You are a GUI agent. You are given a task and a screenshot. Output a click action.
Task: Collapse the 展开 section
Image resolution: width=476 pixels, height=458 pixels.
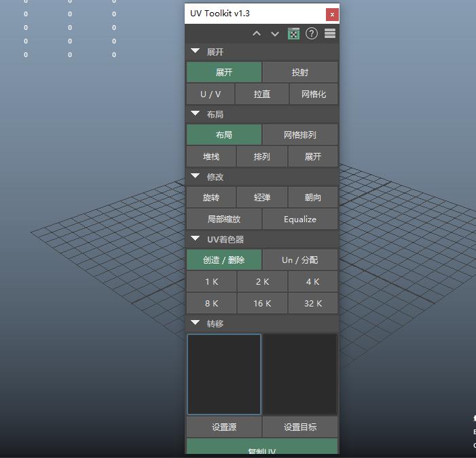(196, 52)
